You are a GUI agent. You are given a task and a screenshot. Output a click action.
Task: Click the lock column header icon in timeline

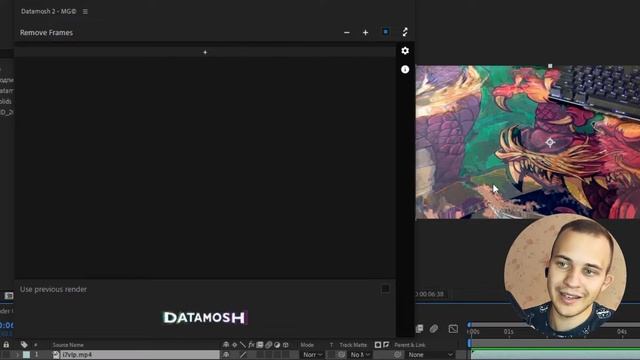pos(6,345)
